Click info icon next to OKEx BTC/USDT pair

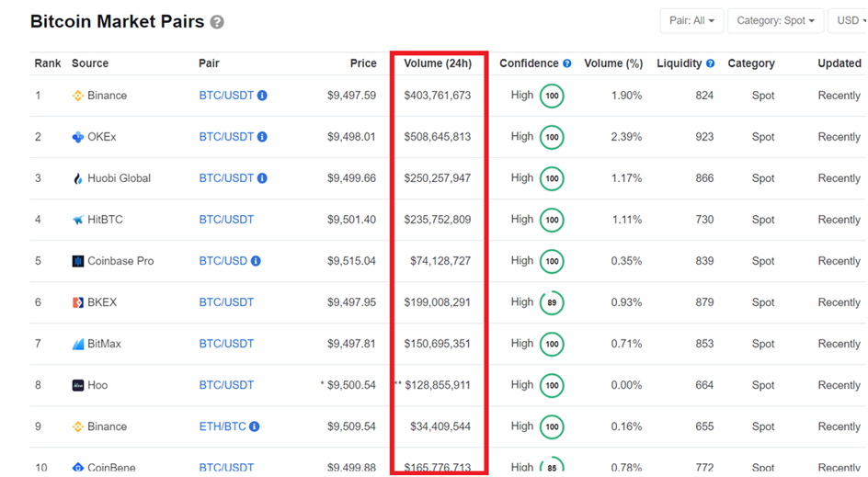262,137
